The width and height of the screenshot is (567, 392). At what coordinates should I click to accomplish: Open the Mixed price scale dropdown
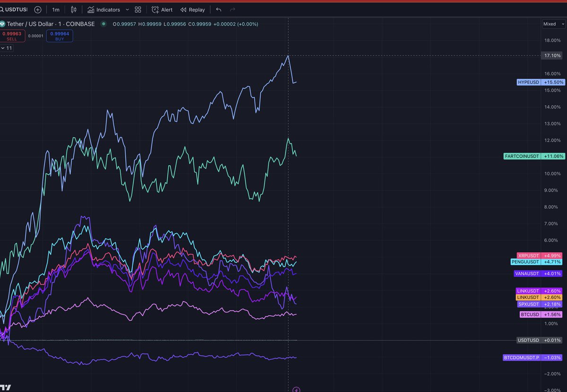point(553,24)
